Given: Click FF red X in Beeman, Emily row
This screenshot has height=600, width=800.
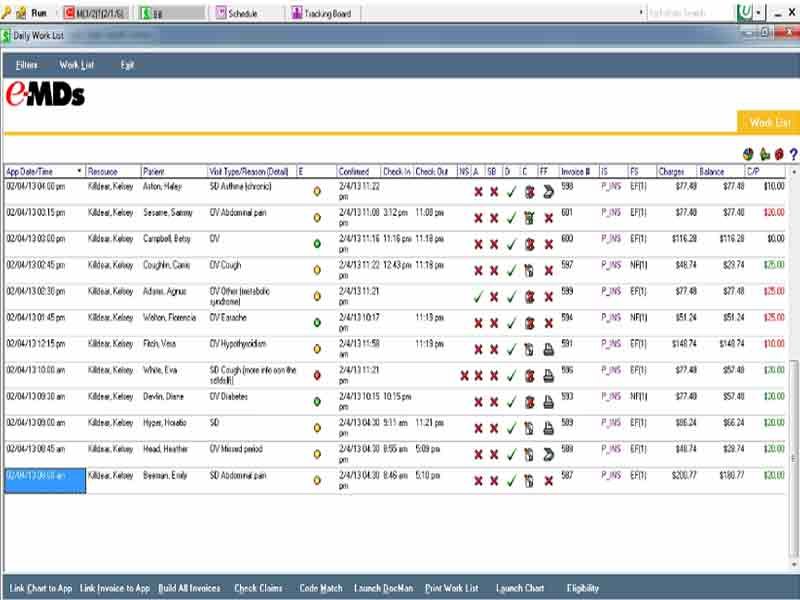Looking at the screenshot, I should [x=548, y=481].
